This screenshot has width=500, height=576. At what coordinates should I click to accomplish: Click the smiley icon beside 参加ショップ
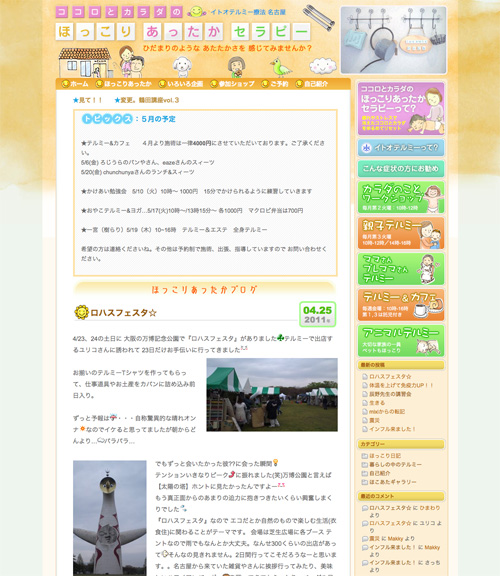[x=214, y=84]
